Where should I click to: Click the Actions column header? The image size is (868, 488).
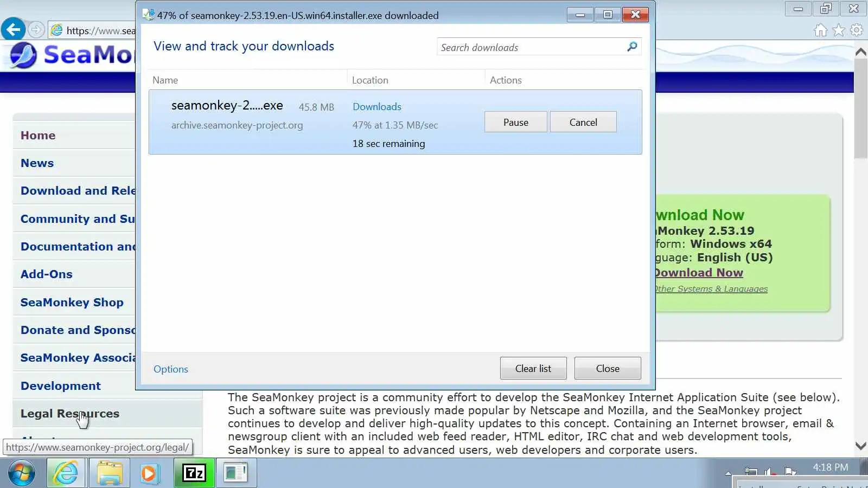(x=506, y=80)
